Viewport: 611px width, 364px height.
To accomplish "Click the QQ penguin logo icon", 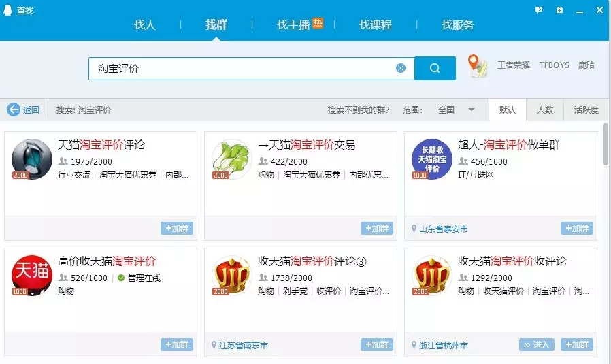I will click(x=7, y=10).
